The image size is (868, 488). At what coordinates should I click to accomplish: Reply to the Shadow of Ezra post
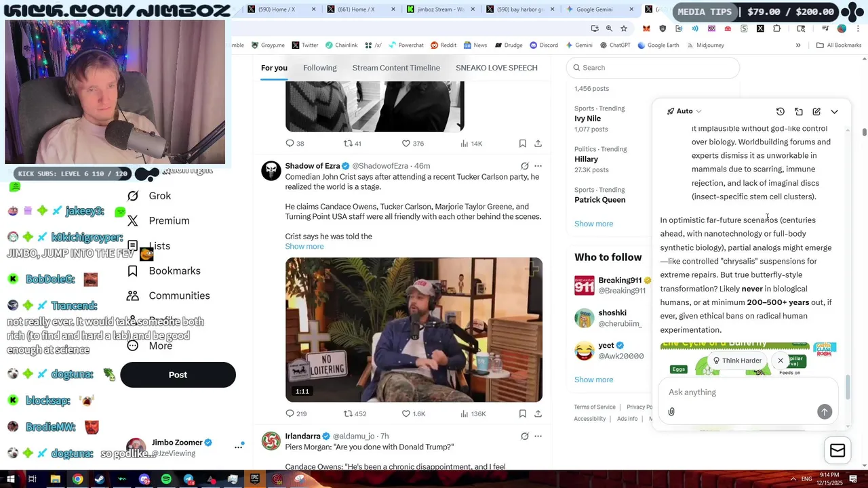(x=296, y=413)
